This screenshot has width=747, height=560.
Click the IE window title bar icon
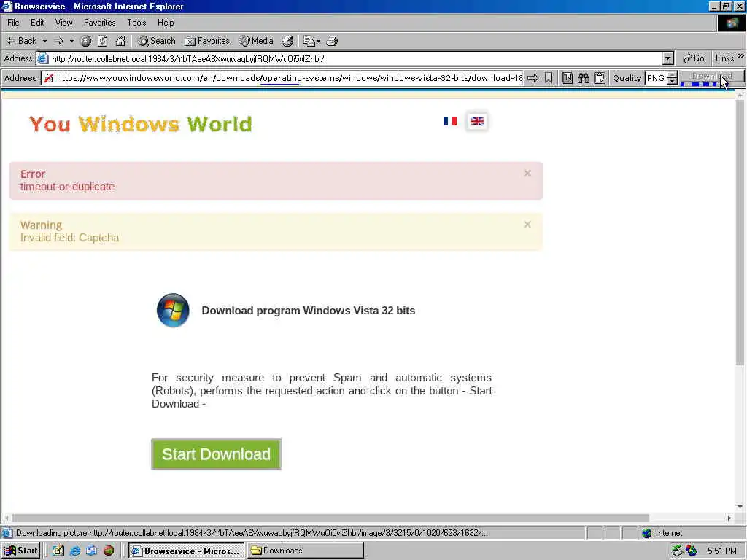click(x=7, y=7)
